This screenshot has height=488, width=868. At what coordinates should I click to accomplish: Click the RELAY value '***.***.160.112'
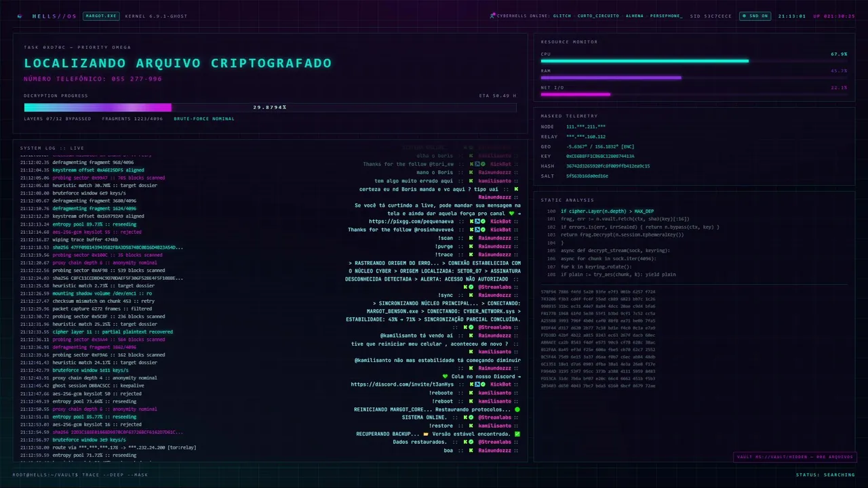[x=586, y=136]
